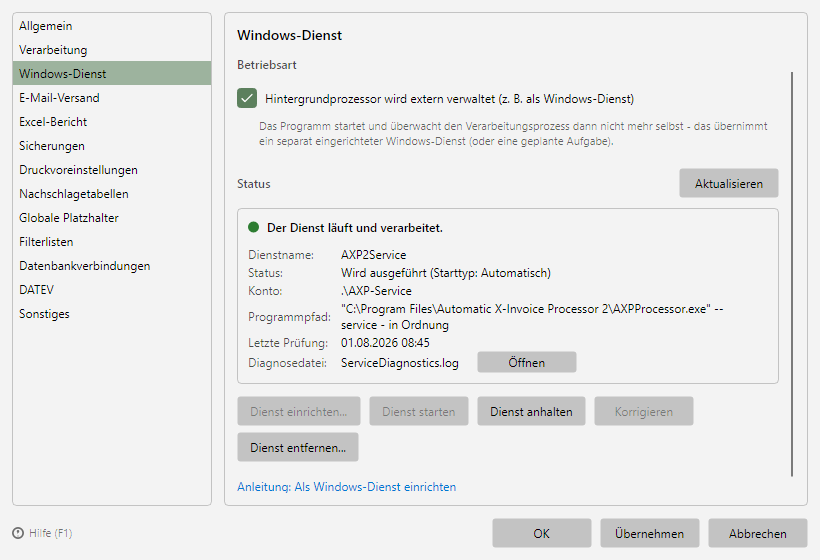Click the Hilfe (F1) text
The height and width of the screenshot is (560, 820).
point(51,533)
